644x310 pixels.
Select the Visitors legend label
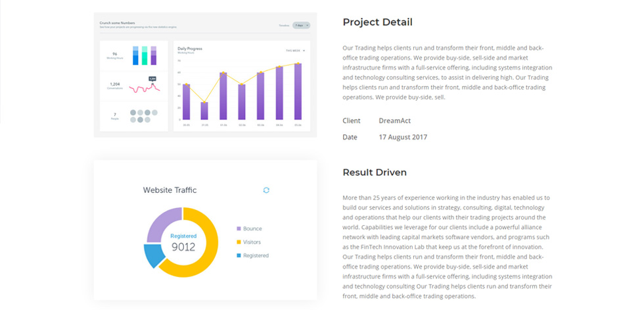[x=252, y=242]
